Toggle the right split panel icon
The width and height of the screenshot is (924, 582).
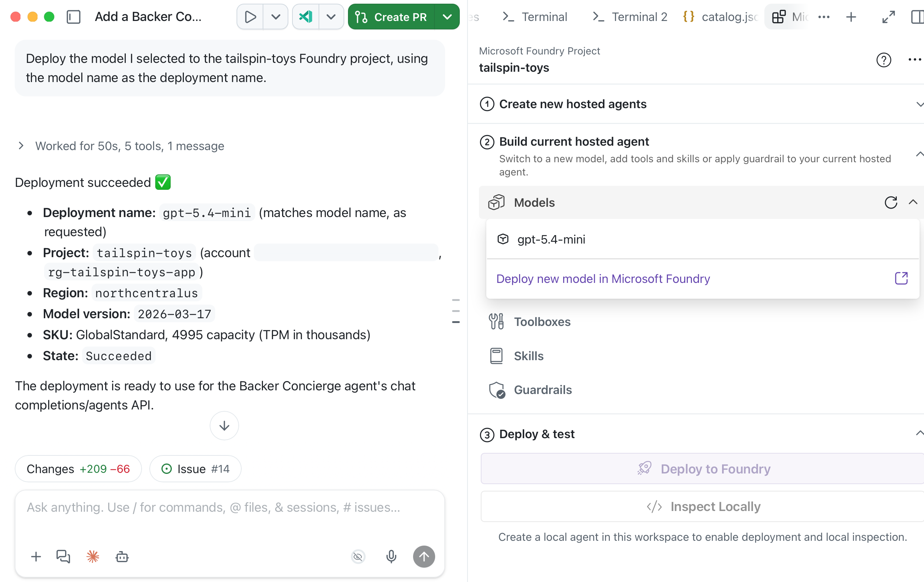click(917, 17)
